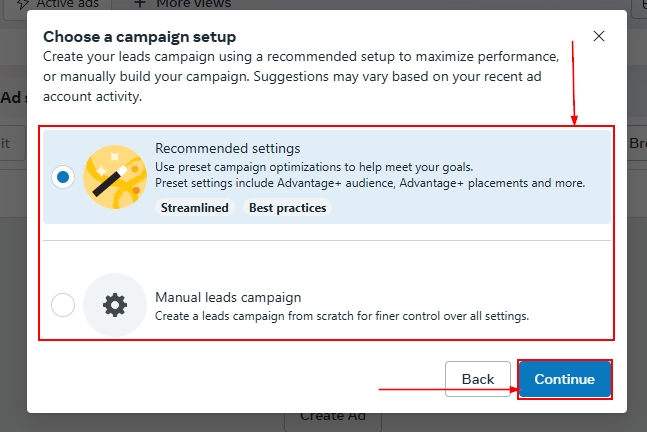Click the Active ads tab icon

pos(22,4)
